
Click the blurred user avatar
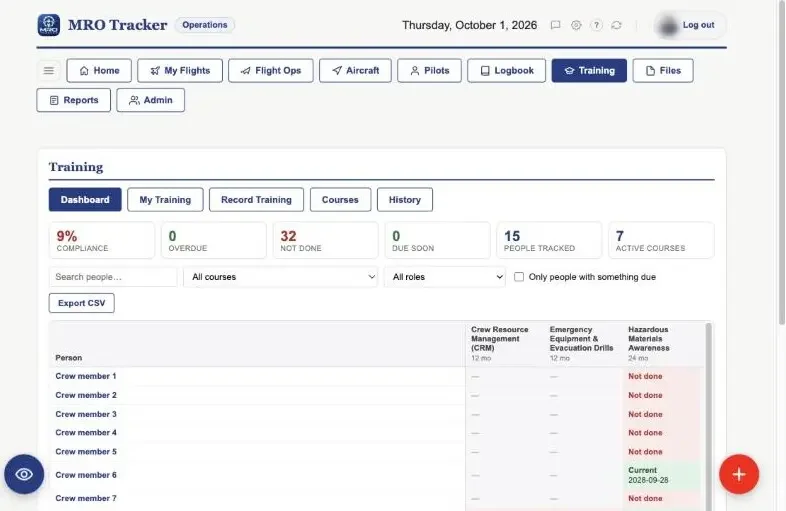(668, 26)
